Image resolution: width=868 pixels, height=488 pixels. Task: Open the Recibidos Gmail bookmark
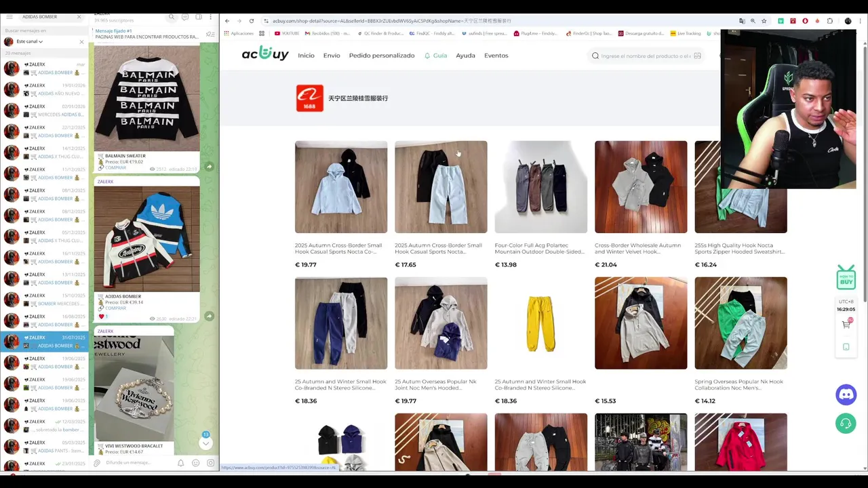(328, 33)
